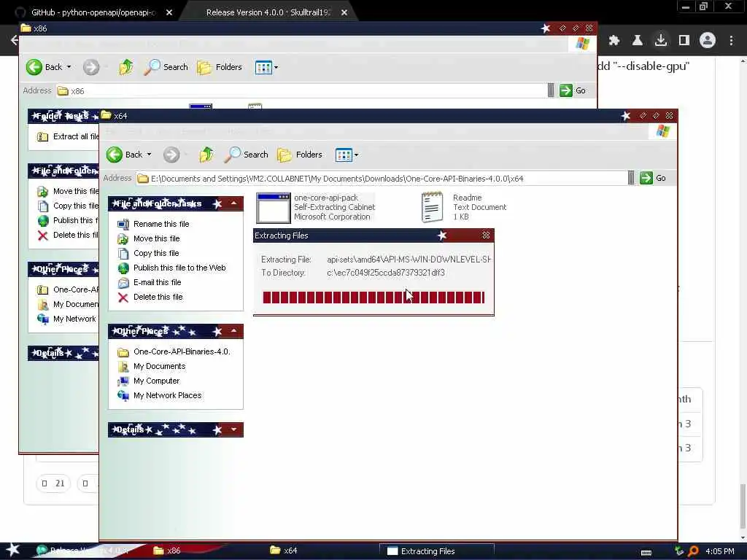The height and width of the screenshot is (560, 747).
Task: Open address bar dropdown in x64 window
Action: [x=631, y=178]
